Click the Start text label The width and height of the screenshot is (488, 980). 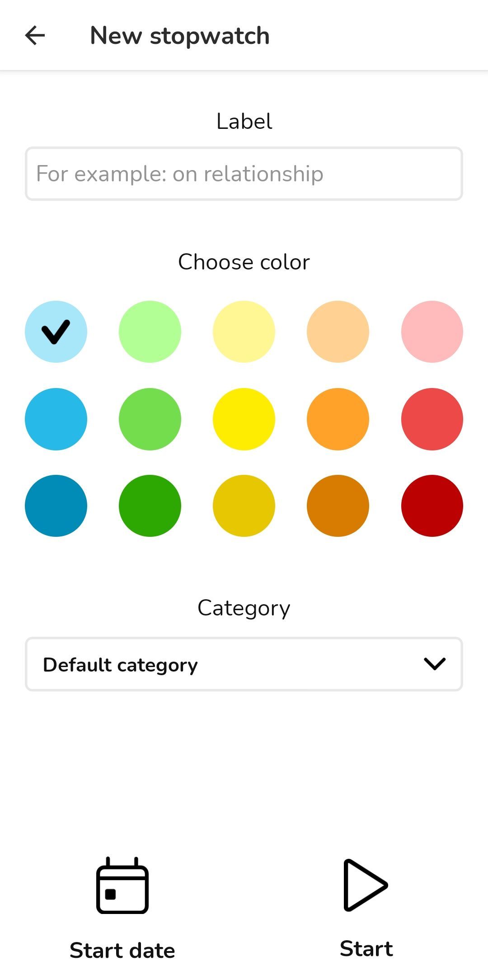(x=366, y=948)
